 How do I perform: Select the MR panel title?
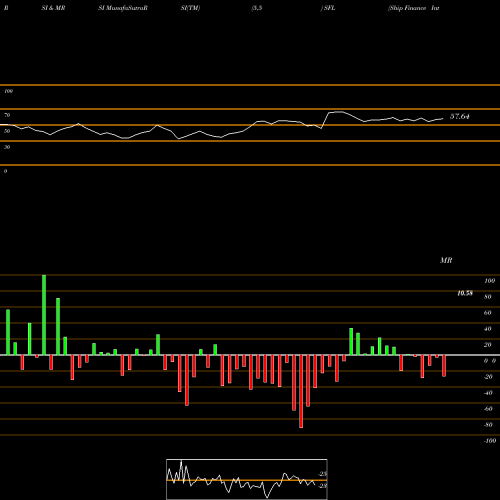point(446,260)
